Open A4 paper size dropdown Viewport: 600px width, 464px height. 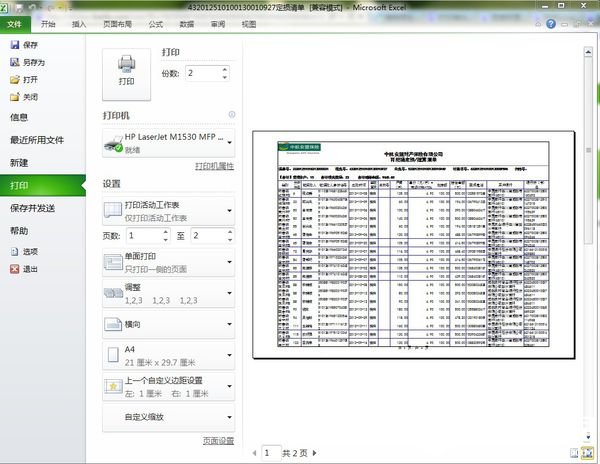coord(169,355)
